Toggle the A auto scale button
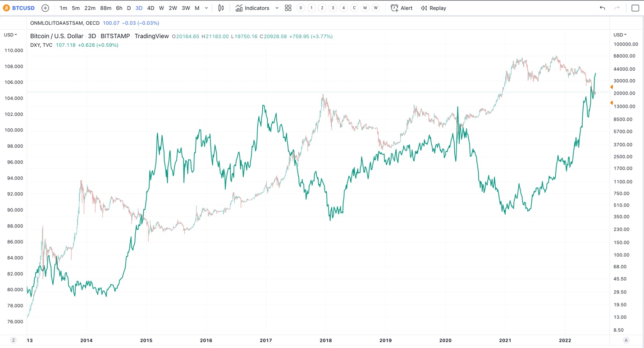The height and width of the screenshot is (348, 644). pos(626,340)
